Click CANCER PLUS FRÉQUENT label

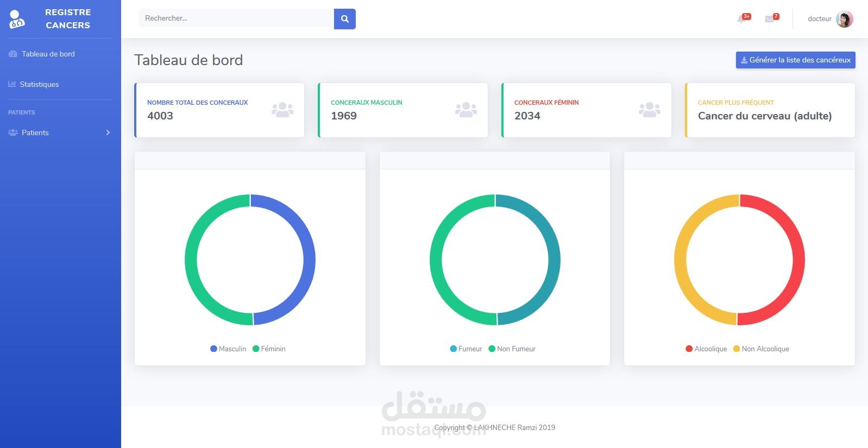click(736, 102)
